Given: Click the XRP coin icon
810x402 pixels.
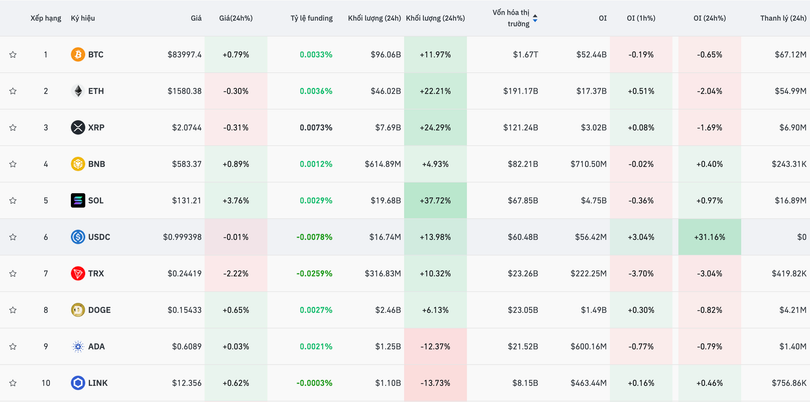Looking at the screenshot, I should (78, 128).
